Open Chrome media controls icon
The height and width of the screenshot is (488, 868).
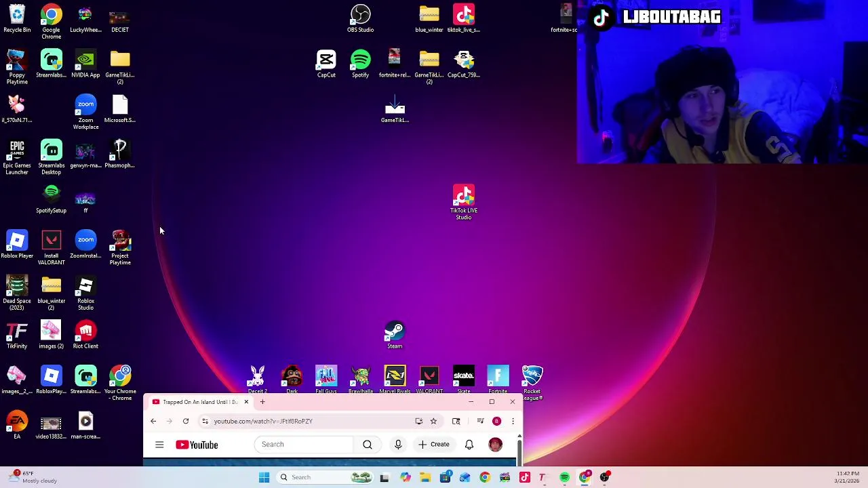(x=480, y=421)
